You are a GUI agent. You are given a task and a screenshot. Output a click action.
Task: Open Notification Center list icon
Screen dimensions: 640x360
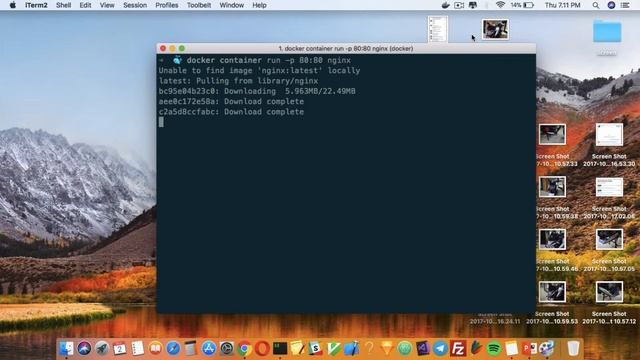click(625, 5)
